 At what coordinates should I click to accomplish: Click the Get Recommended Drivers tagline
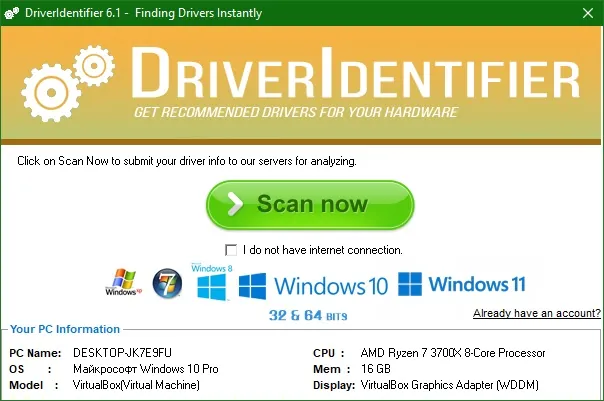point(296,112)
